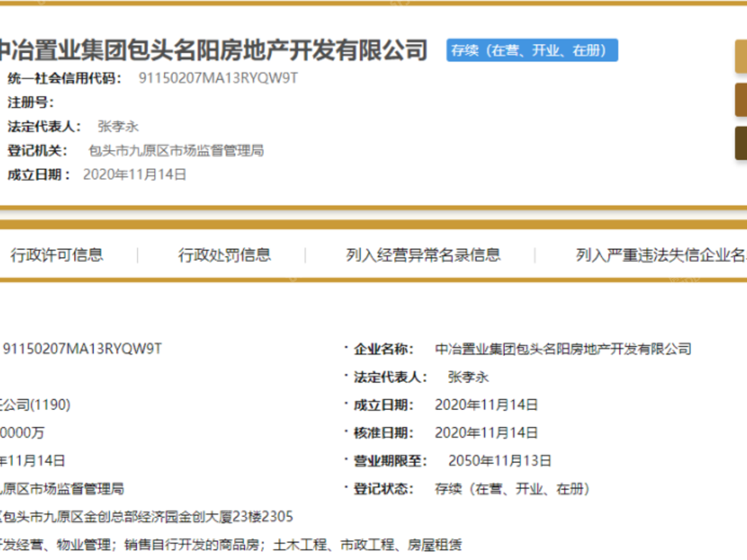Switch to the 行政处罚信息 tab

(225, 254)
